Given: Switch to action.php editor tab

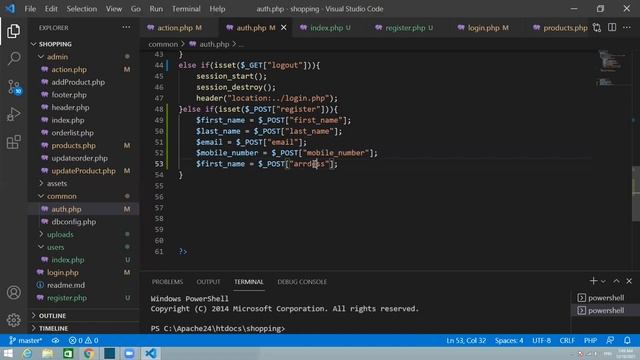Looking at the screenshot, I should (179, 27).
